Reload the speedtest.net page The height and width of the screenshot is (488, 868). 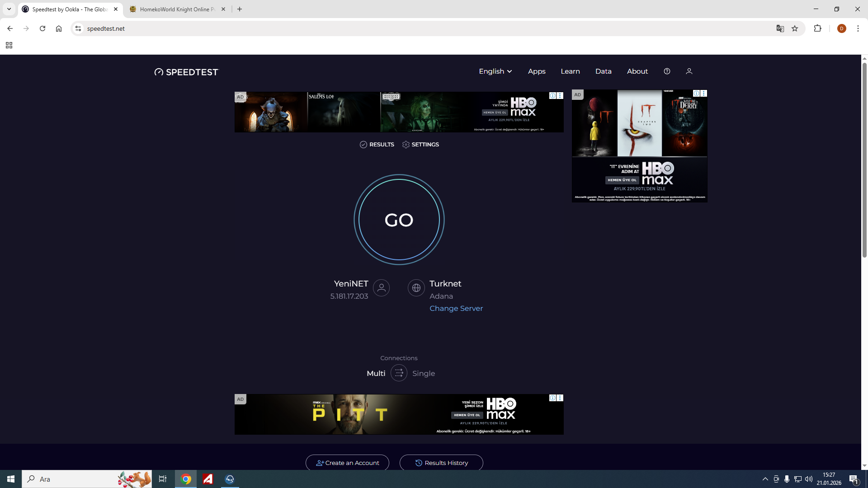(x=42, y=28)
